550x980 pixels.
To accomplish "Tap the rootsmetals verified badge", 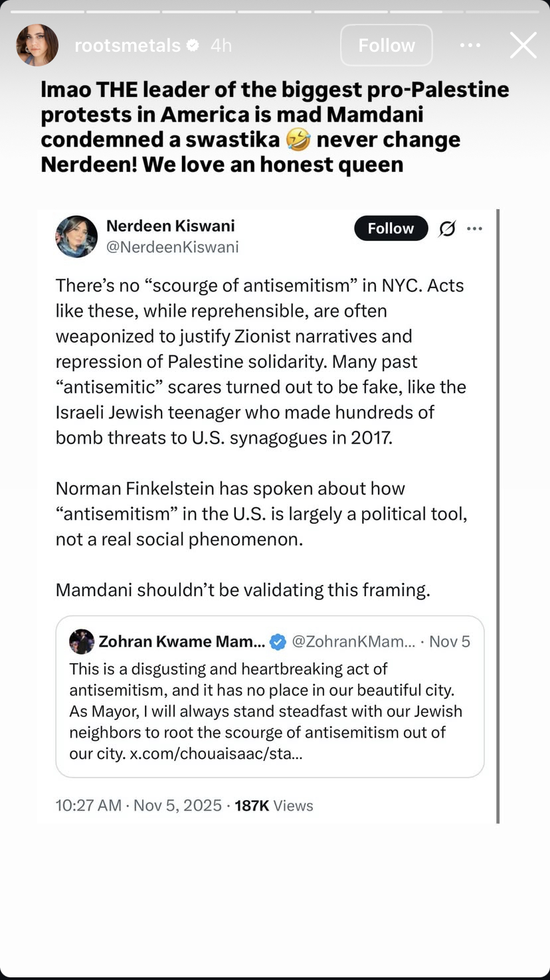I will [193, 45].
